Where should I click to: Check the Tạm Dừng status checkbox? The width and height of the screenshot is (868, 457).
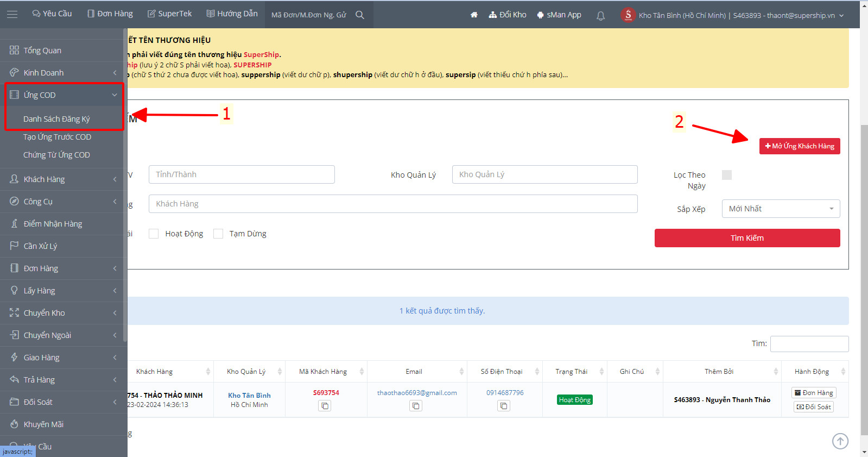[218, 234]
